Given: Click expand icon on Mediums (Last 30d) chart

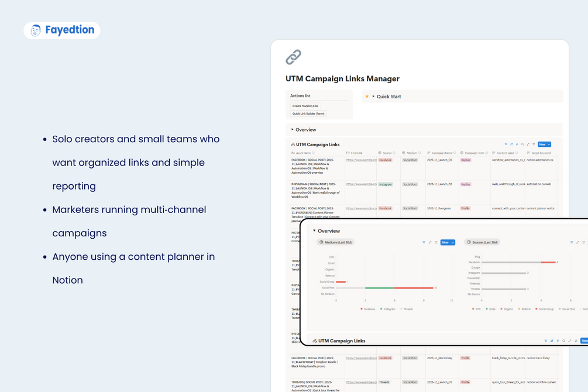Looking at the screenshot, I should pyautogui.click(x=430, y=242).
